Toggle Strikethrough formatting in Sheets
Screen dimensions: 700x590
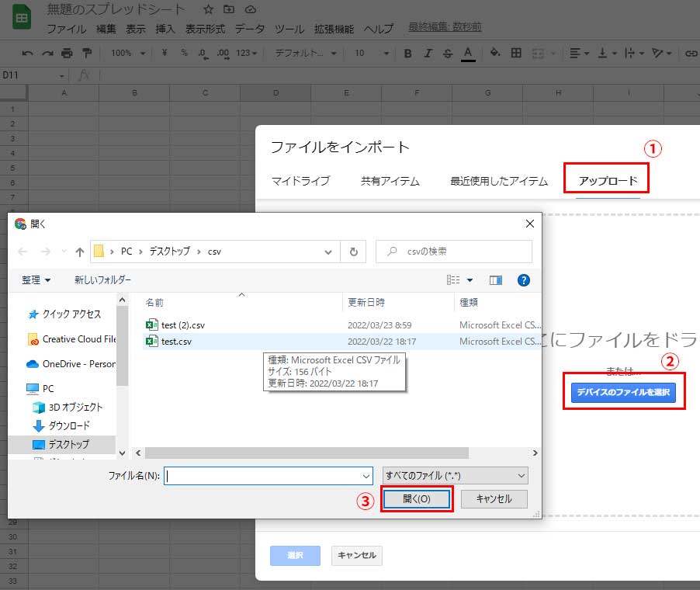click(447, 54)
